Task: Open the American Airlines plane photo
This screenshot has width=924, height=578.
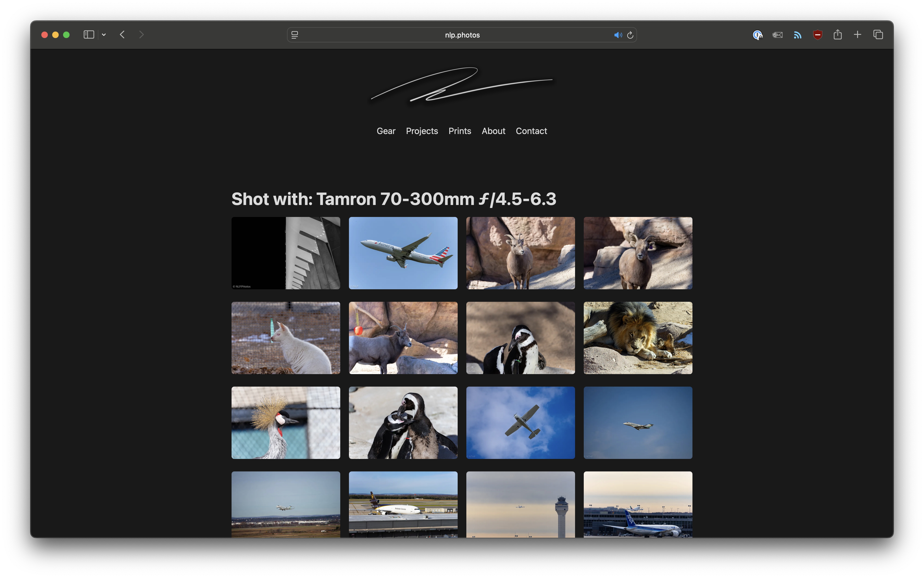Action: [x=403, y=253]
